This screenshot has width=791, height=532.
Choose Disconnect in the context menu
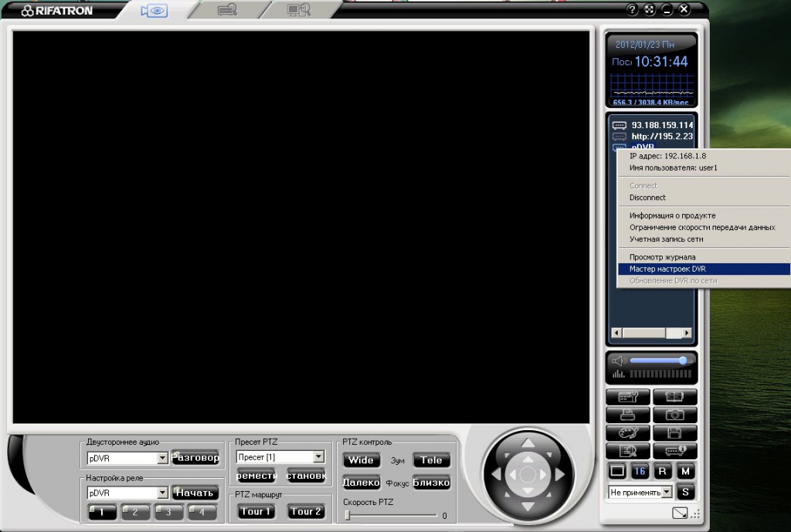(647, 198)
